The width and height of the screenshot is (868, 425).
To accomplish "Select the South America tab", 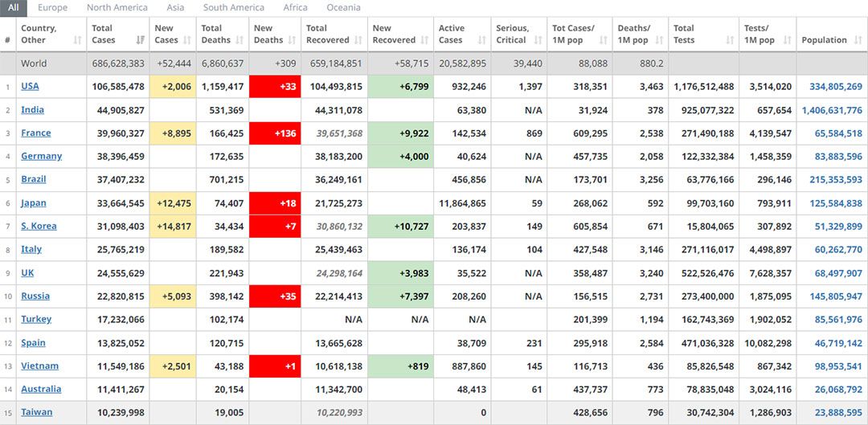I will tap(233, 8).
